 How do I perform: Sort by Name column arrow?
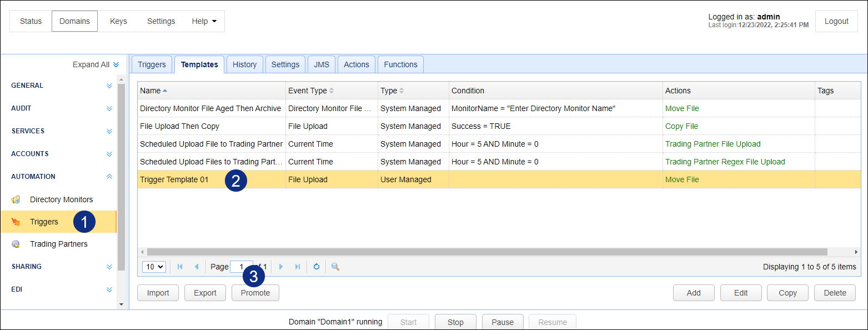click(x=165, y=91)
